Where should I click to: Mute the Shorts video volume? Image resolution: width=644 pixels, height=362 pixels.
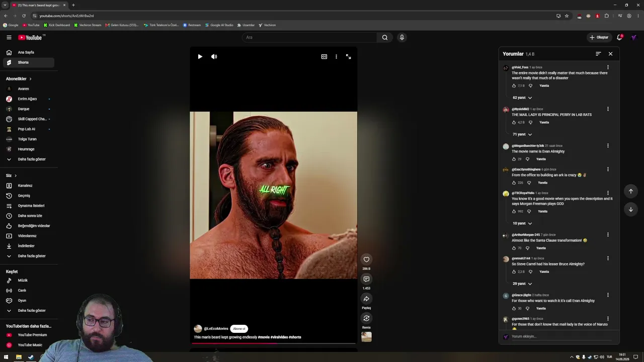214,57
